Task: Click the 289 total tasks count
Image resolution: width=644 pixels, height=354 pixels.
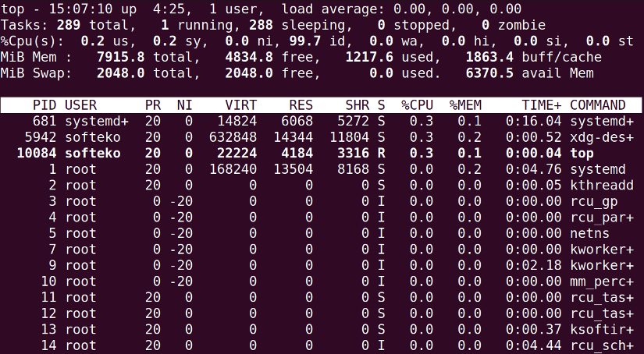Action: [69, 25]
